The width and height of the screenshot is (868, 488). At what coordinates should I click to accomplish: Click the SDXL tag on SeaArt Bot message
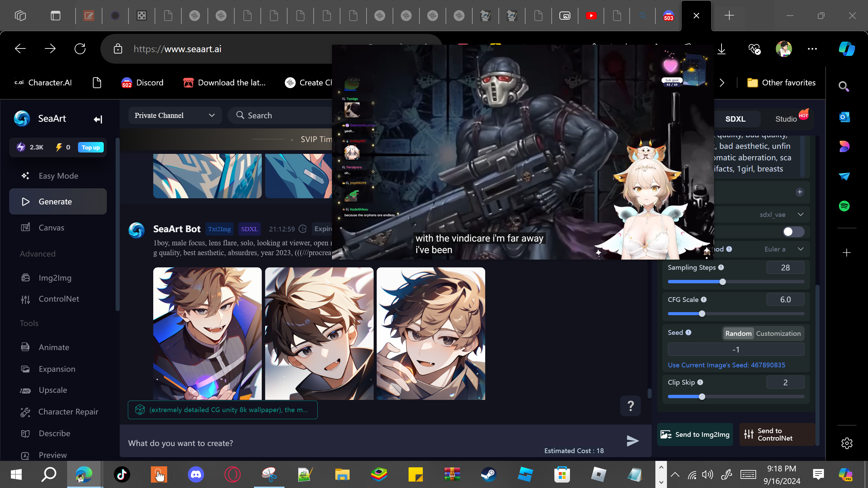[x=250, y=229]
